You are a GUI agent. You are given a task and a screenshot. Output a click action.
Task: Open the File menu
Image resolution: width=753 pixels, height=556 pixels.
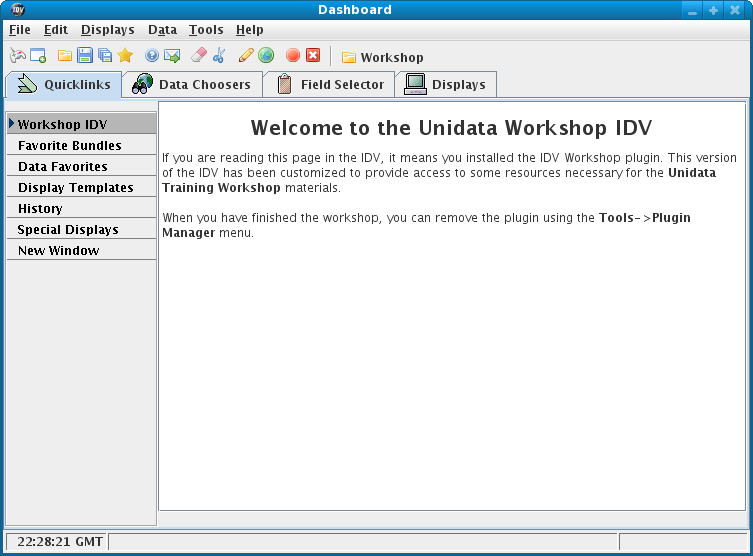[20, 30]
